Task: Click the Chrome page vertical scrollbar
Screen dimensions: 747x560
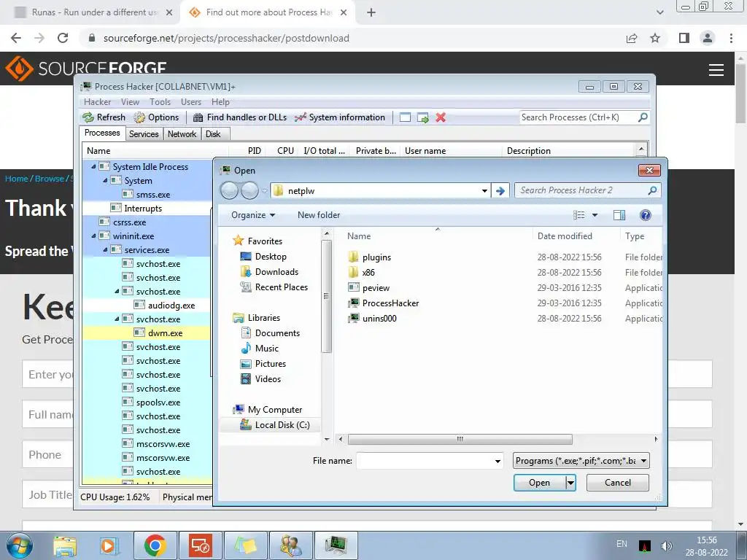Action: [x=740, y=94]
